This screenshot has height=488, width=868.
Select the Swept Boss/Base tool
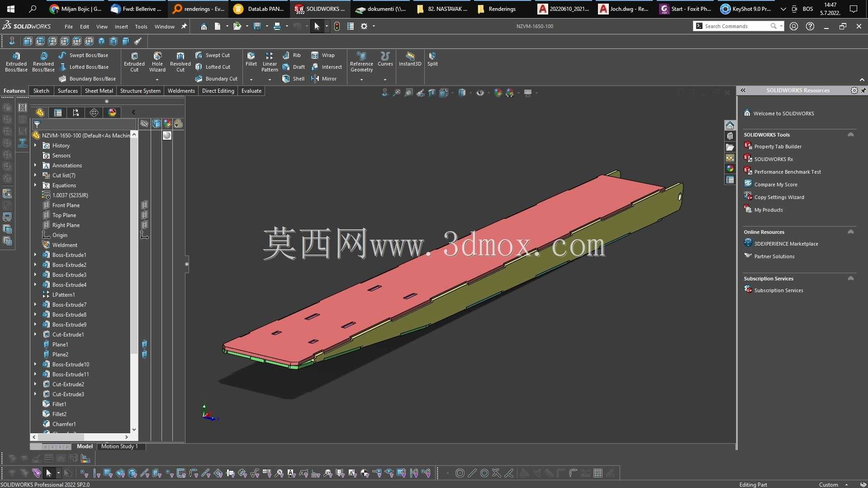(84, 55)
